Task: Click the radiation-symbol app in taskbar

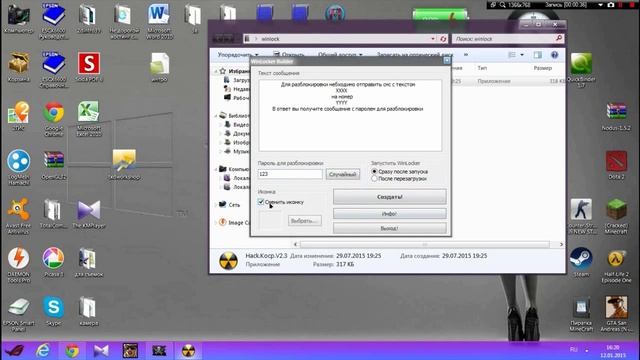Action: (188, 351)
